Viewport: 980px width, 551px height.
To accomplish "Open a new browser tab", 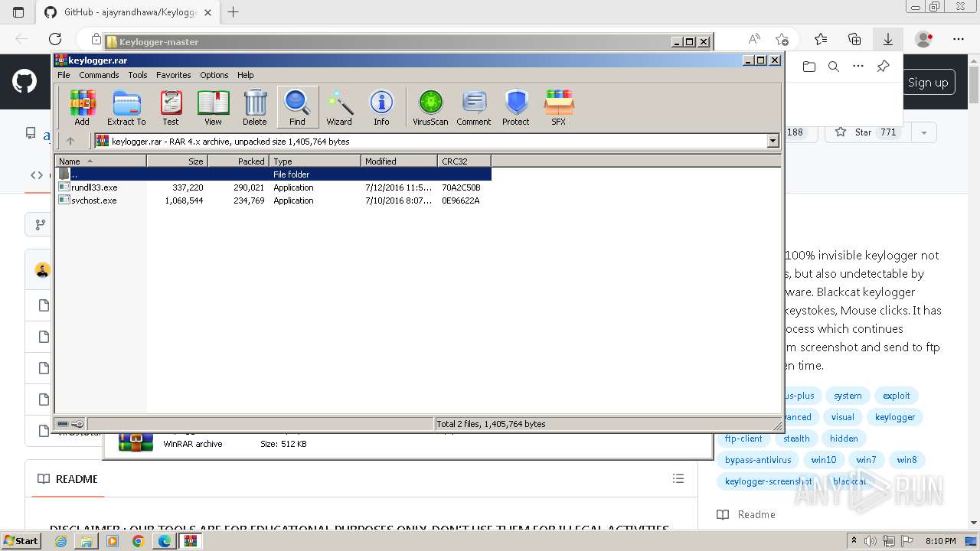I will tap(234, 12).
